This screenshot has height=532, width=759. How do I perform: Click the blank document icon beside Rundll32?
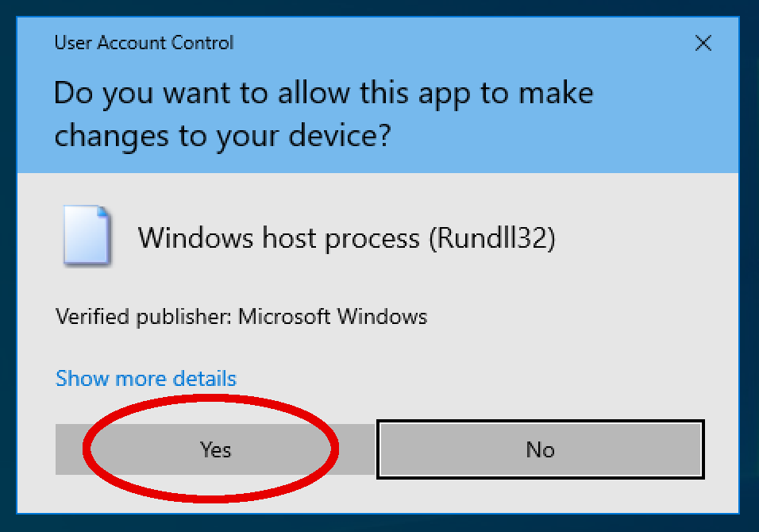coord(87,236)
